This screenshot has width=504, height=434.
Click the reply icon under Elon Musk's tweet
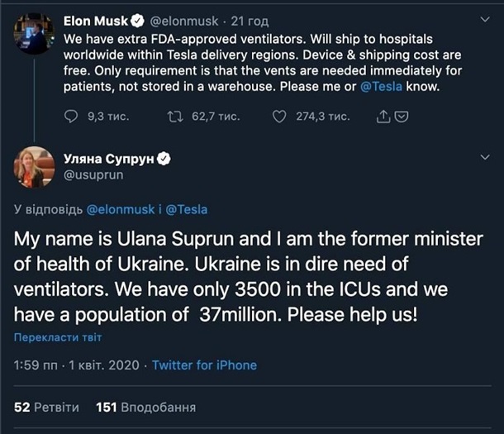pyautogui.click(x=71, y=117)
